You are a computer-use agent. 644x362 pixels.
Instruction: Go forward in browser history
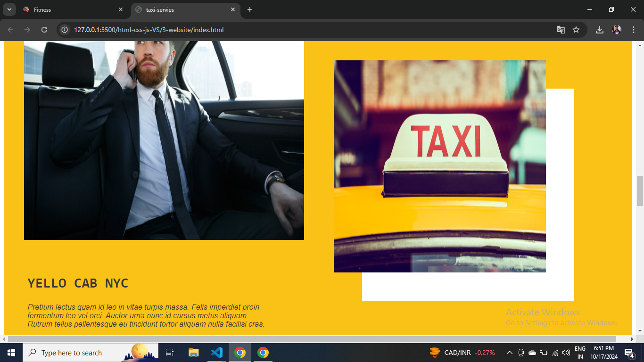point(27,30)
